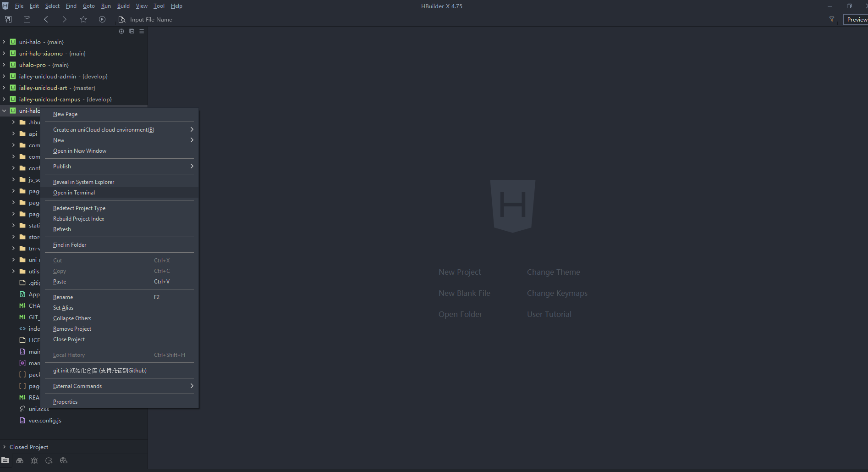
Task: Open the project panel hamburger menu icon
Action: pyautogui.click(x=142, y=31)
